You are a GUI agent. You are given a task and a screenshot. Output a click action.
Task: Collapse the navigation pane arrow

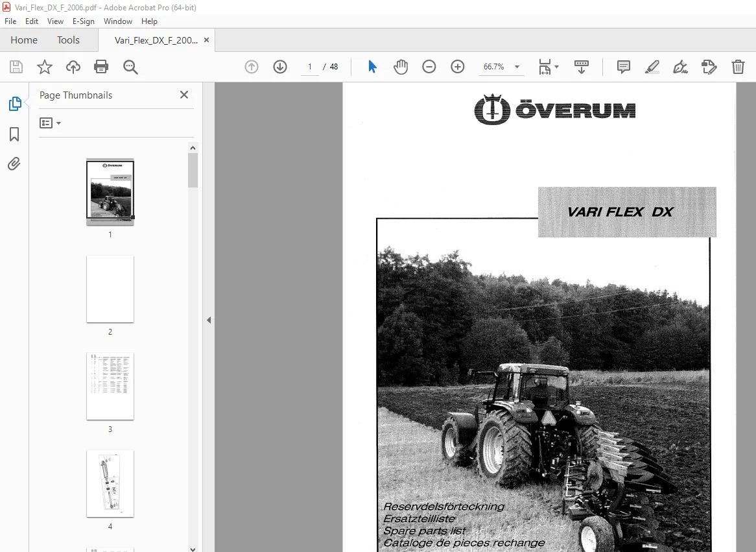point(209,320)
